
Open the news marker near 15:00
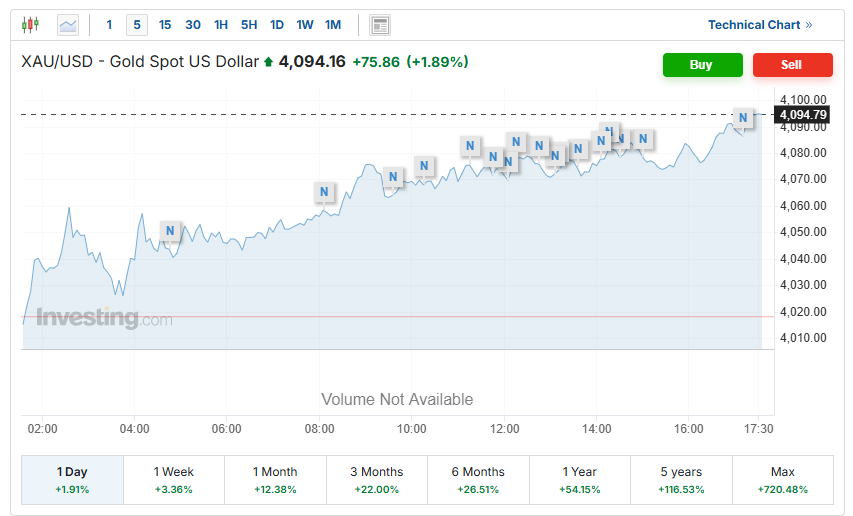click(x=643, y=139)
